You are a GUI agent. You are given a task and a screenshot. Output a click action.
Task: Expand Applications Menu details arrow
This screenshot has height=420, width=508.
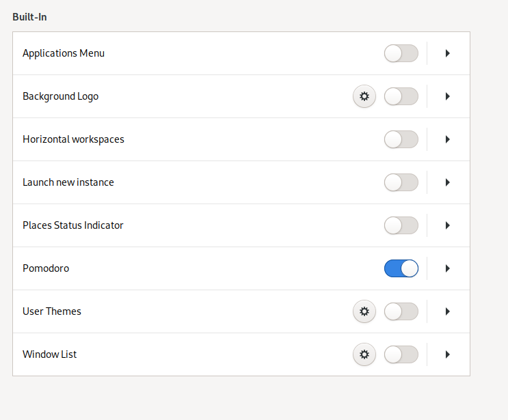448,53
